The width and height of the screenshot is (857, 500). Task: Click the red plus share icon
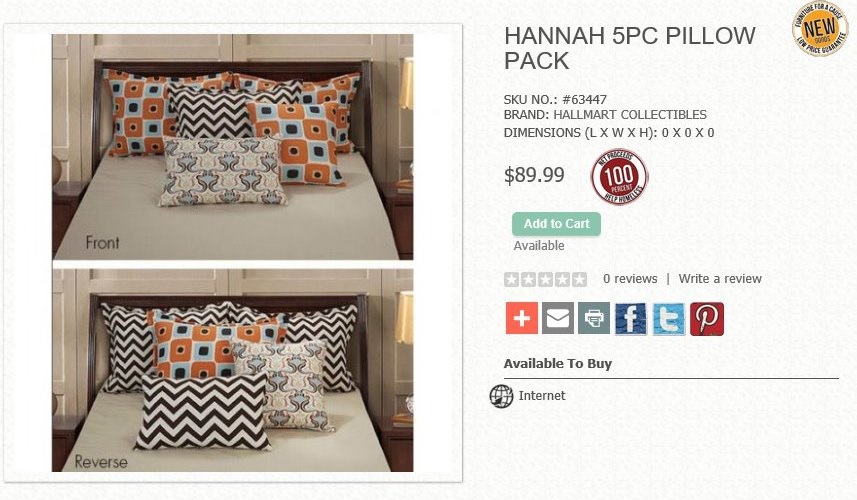(521, 318)
